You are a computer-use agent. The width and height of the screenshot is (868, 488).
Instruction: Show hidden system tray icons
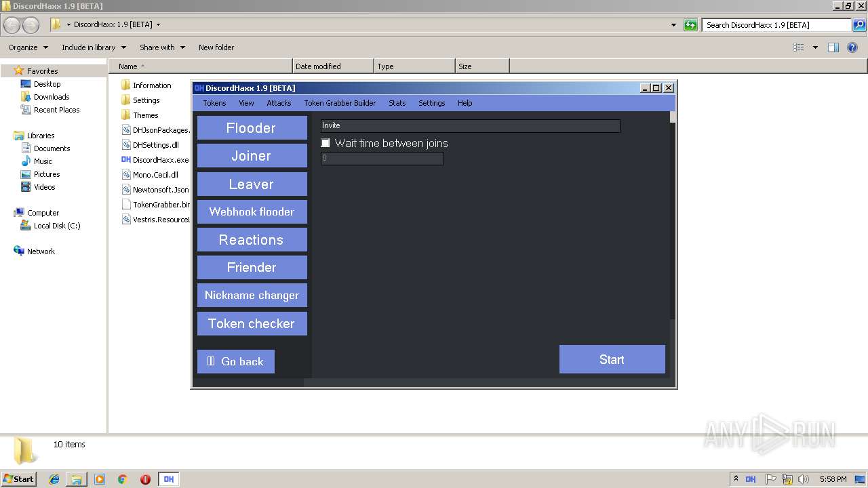(736, 479)
